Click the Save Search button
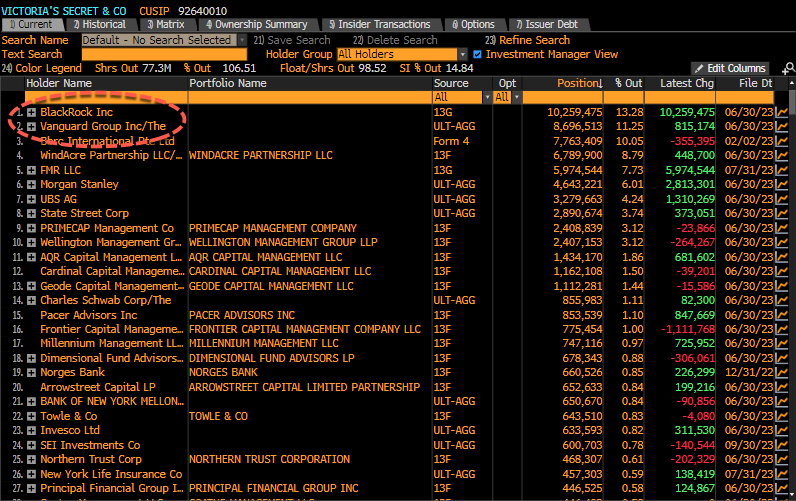This screenshot has width=796, height=501. pyautogui.click(x=292, y=40)
